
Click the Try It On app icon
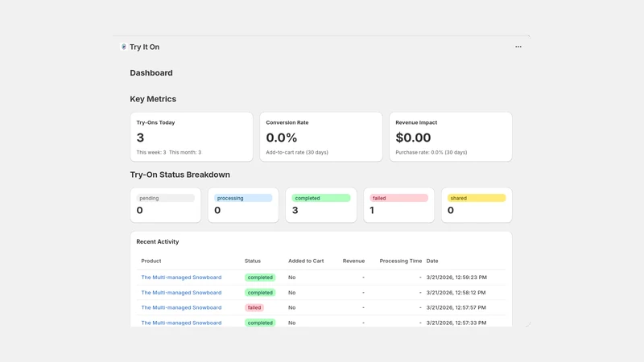124,47
